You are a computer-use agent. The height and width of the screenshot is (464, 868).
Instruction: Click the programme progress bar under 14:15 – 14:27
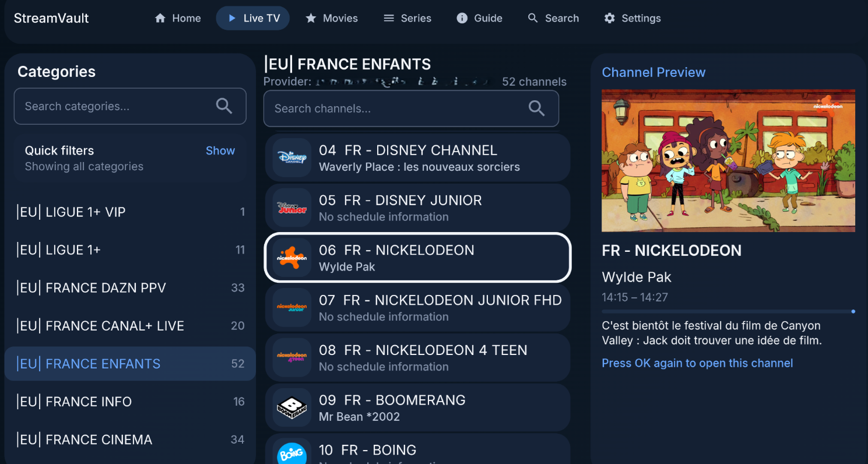728,311
